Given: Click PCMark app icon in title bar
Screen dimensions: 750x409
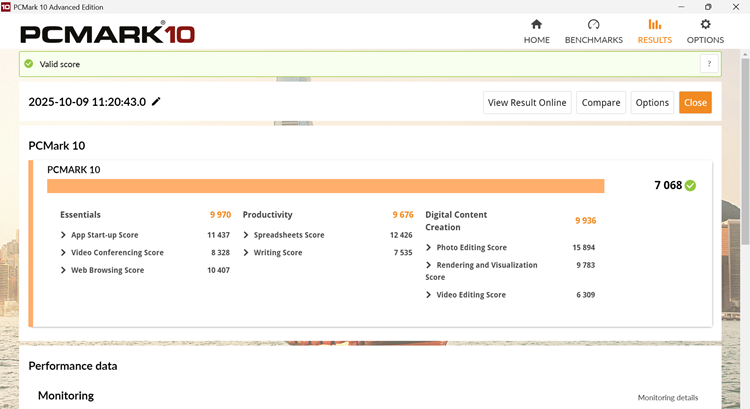Looking at the screenshot, I should (5, 7).
